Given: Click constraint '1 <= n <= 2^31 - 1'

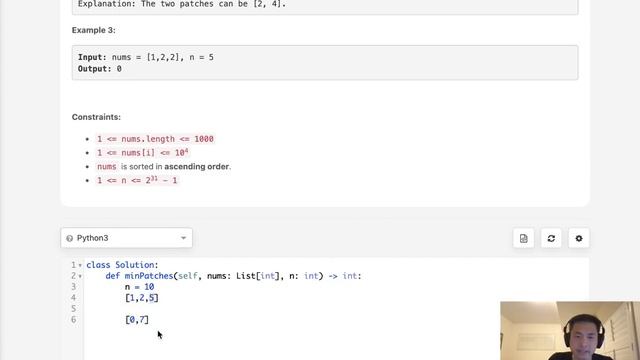Looking at the screenshot, I should coord(137,180).
